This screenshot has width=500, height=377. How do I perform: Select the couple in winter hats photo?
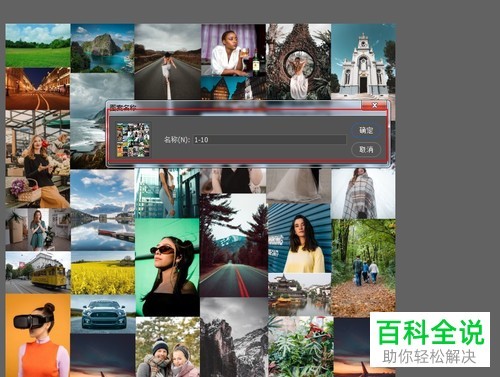pyautogui.click(x=167, y=347)
